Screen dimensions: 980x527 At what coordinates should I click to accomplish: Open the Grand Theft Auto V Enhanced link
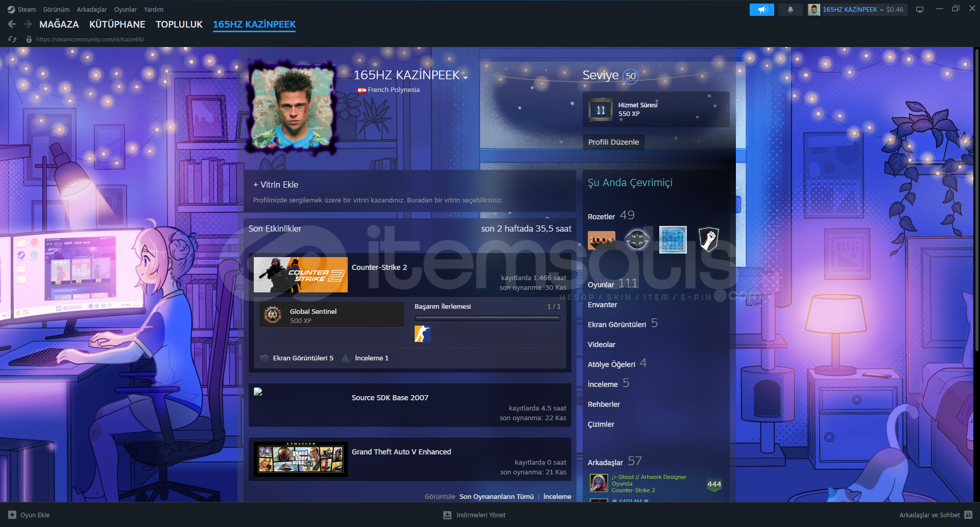pyautogui.click(x=401, y=452)
